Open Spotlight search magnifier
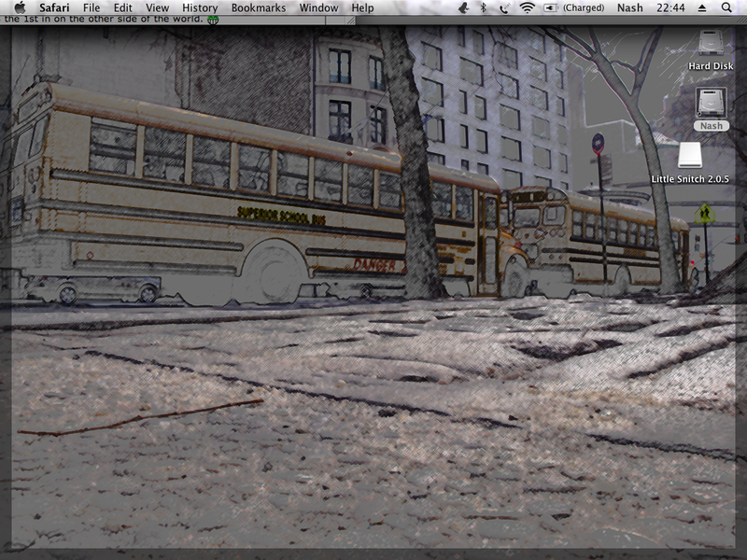 pyautogui.click(x=726, y=7)
